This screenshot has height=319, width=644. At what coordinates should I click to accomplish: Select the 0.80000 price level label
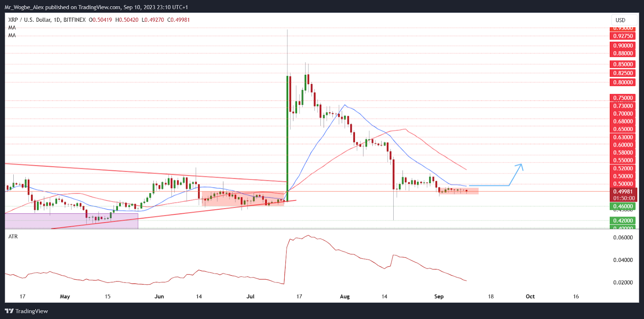pos(623,82)
